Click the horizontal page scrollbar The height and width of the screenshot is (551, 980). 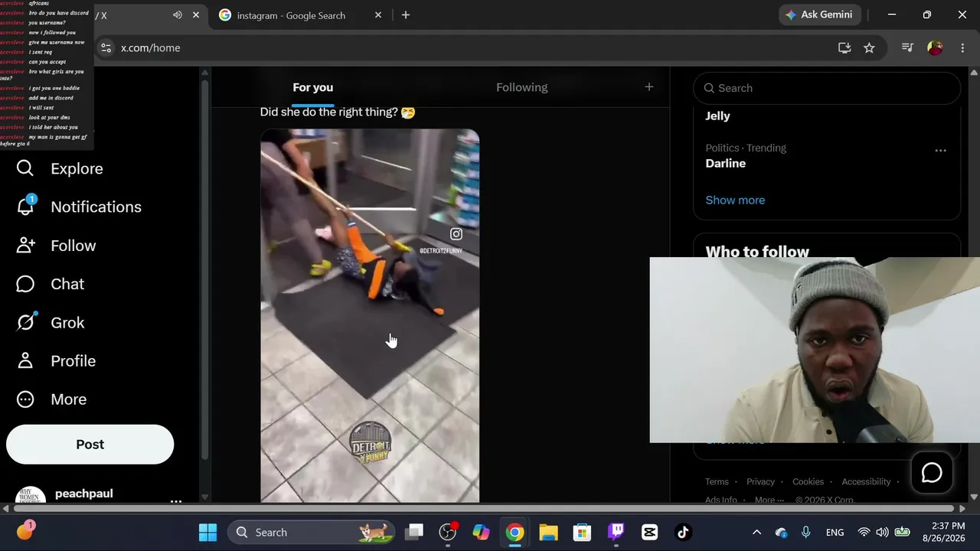483,508
